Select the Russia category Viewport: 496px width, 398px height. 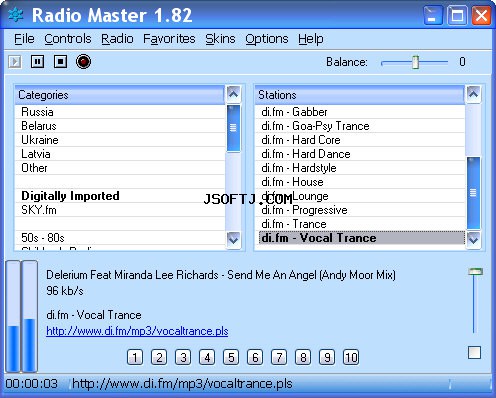[120, 112]
